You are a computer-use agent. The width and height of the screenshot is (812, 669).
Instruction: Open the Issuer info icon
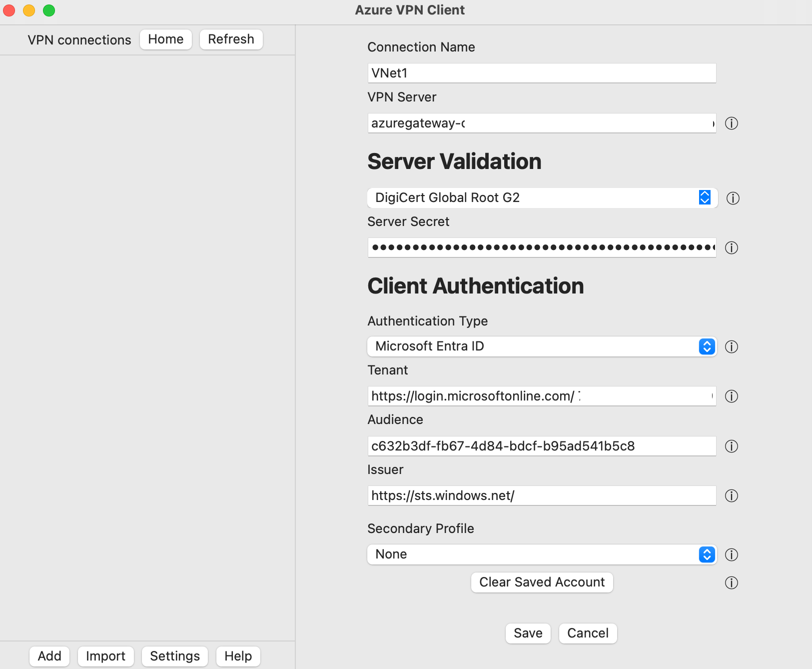[x=732, y=496]
